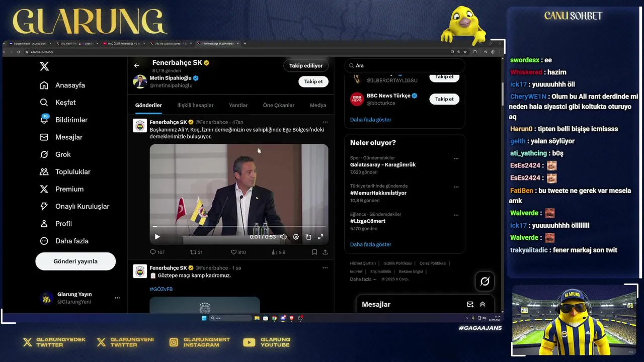Screen dimensions: 644x362
Task: Open the Grok icon in the sidebar
Action: [44, 154]
